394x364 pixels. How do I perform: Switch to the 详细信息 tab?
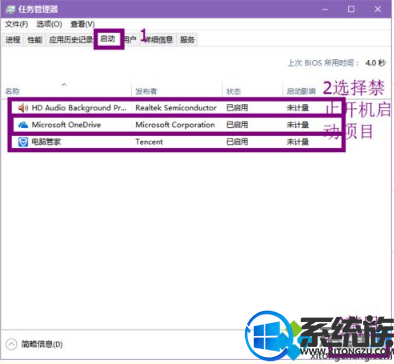coord(159,40)
